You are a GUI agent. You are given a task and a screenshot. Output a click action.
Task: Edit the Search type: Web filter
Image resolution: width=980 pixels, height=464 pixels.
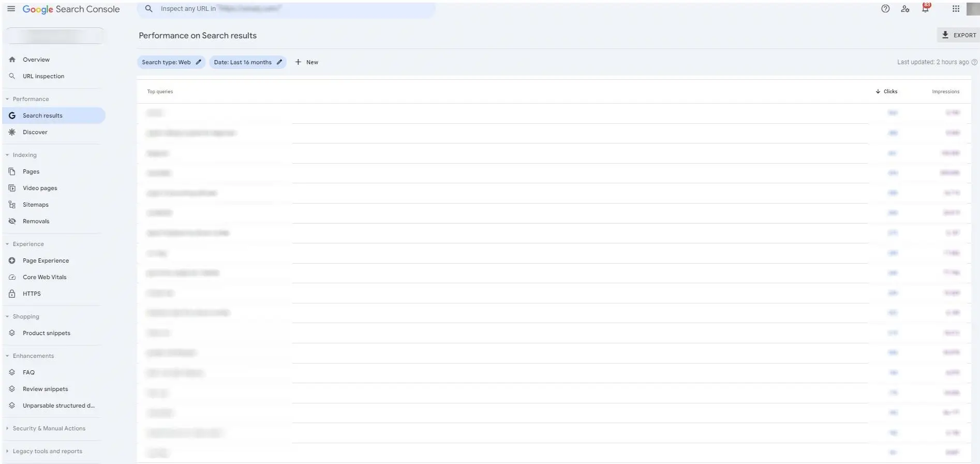coord(171,62)
